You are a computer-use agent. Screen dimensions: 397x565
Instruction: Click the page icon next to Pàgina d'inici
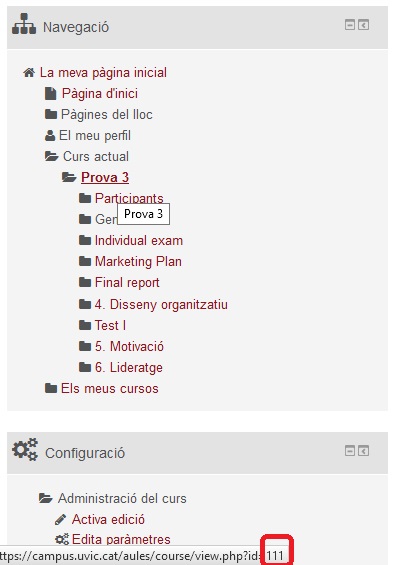[50, 94]
